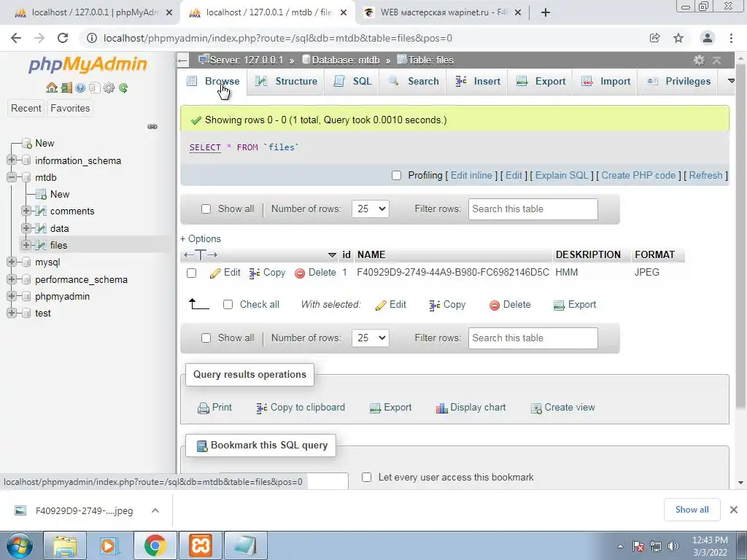747x560 pixels.
Task: Share this page icon in address bar
Action: (x=655, y=38)
